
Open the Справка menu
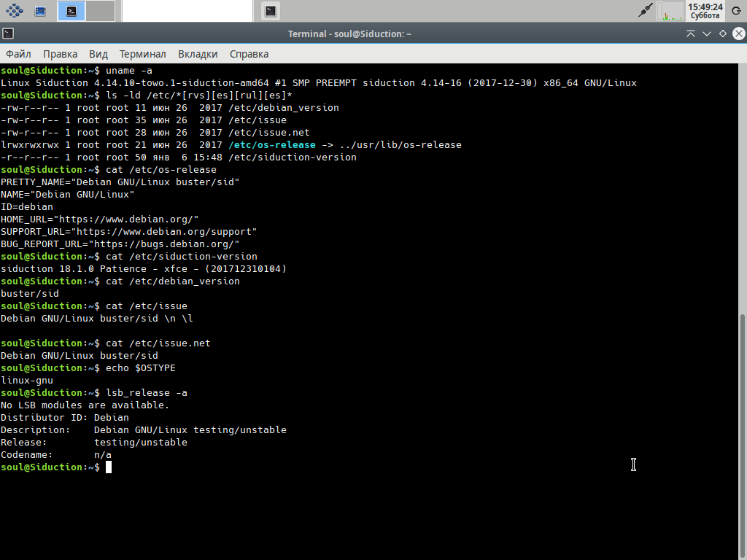249,54
